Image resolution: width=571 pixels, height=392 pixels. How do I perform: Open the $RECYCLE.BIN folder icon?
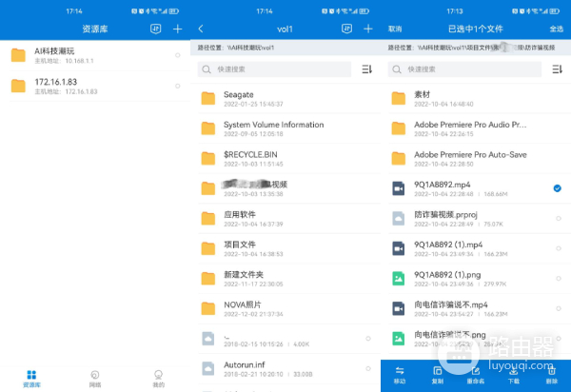pos(208,158)
